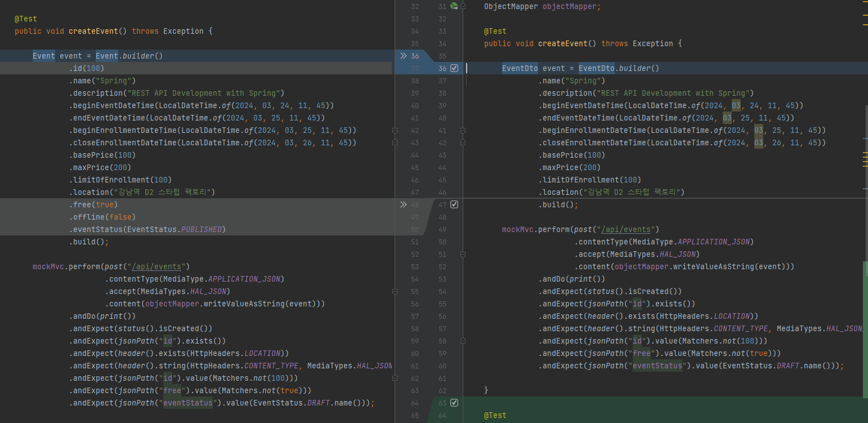
Task: Click ".name("Spring")" in the left pane
Action: (x=102, y=81)
